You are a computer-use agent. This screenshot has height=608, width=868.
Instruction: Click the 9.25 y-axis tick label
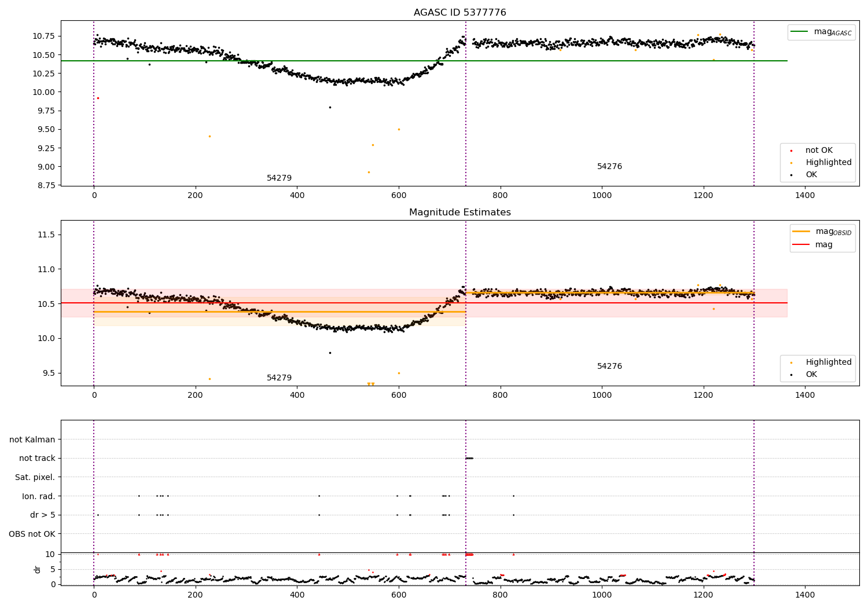point(46,148)
